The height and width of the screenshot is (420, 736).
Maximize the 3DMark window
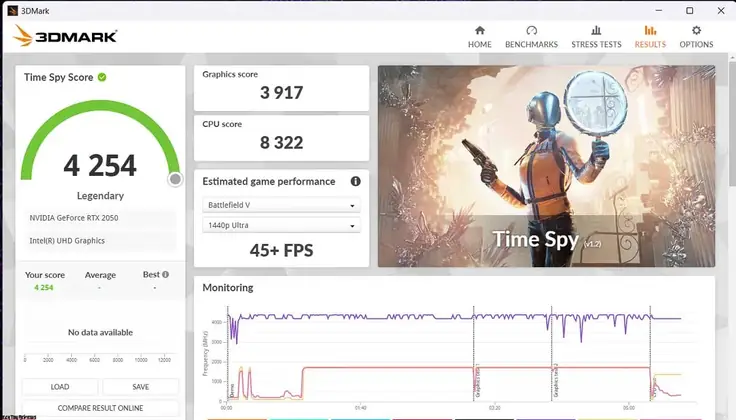tap(690, 10)
